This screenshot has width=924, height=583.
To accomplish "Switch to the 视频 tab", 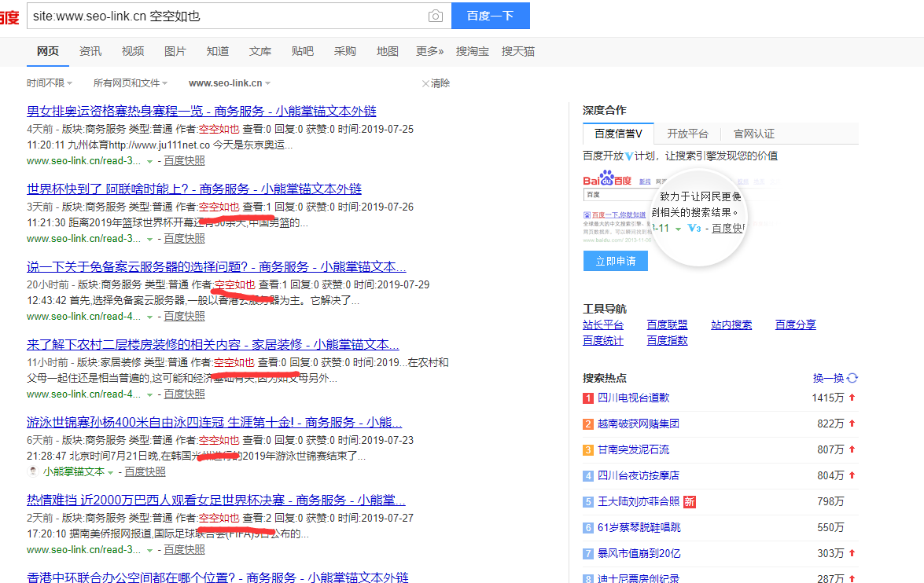I will tap(133, 51).
